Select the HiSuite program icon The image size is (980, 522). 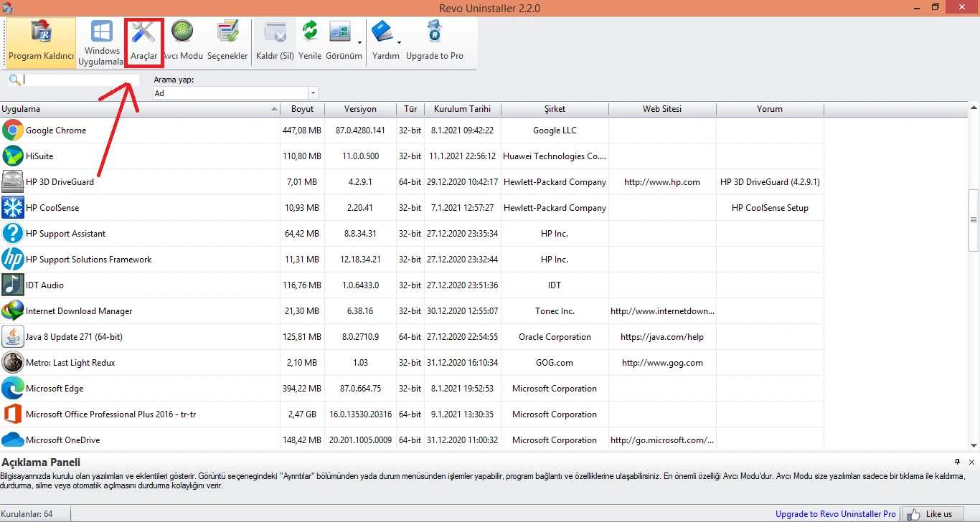[x=13, y=156]
